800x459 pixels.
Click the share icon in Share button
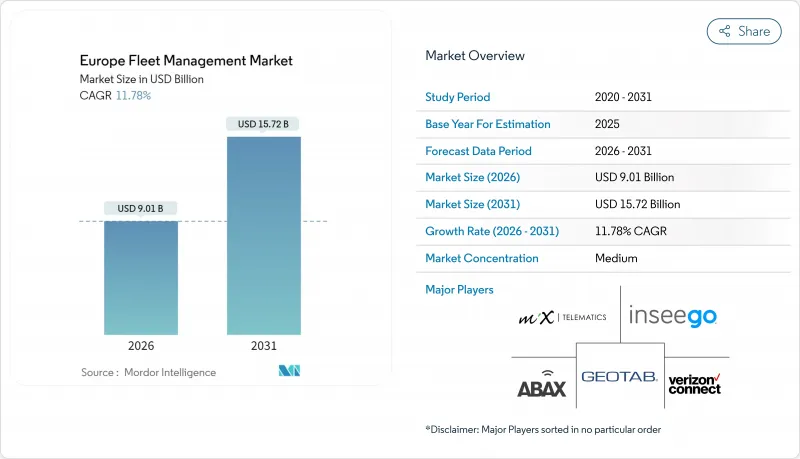724,31
